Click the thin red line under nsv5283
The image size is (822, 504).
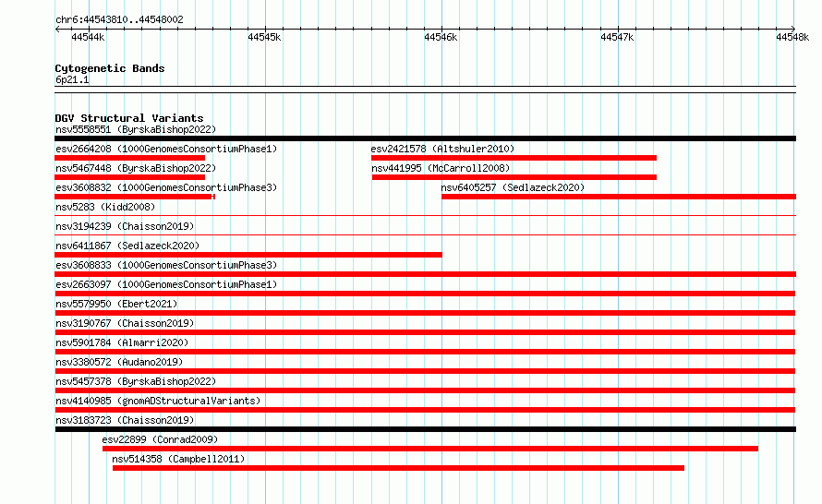[425, 215]
